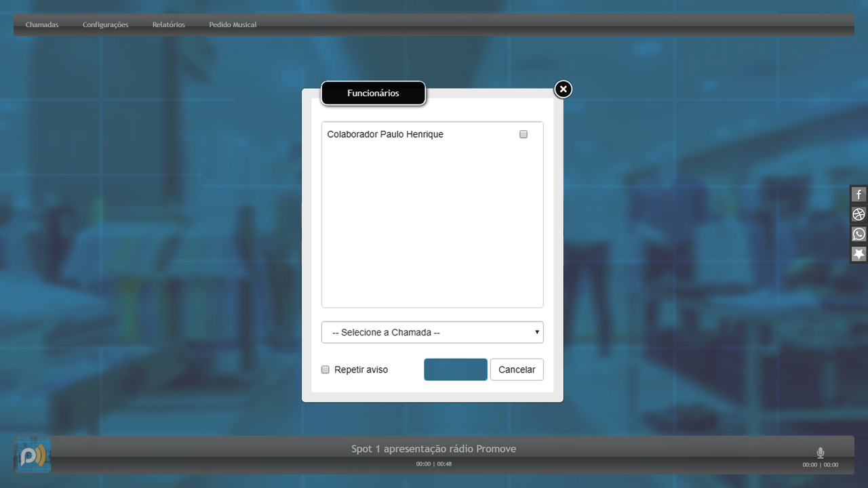Open the Chamadas menu

[x=42, y=25]
